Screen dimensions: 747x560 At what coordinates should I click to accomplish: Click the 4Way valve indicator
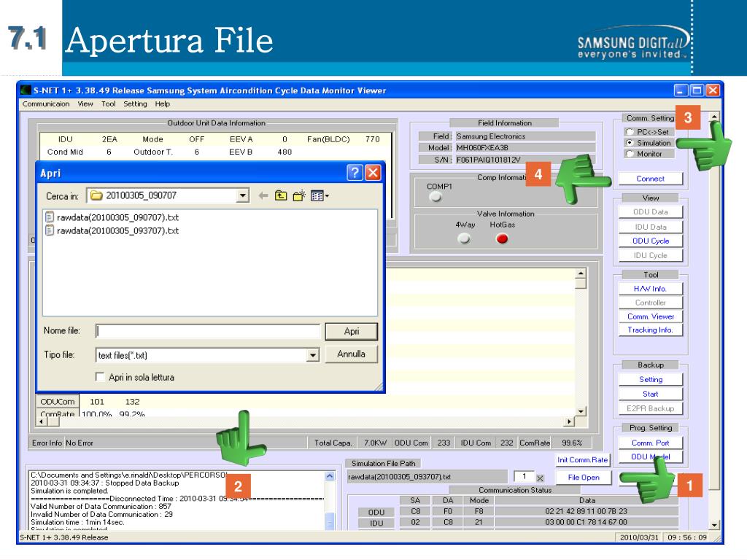point(464,238)
